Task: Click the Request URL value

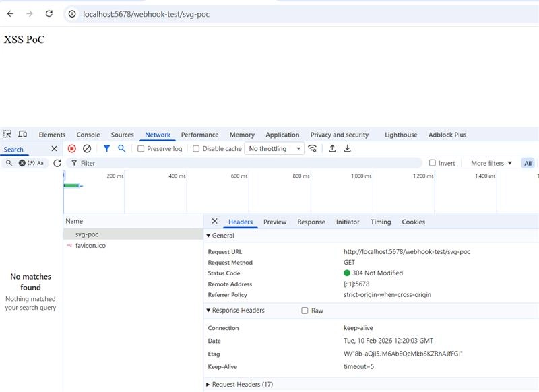Action: 407,251
